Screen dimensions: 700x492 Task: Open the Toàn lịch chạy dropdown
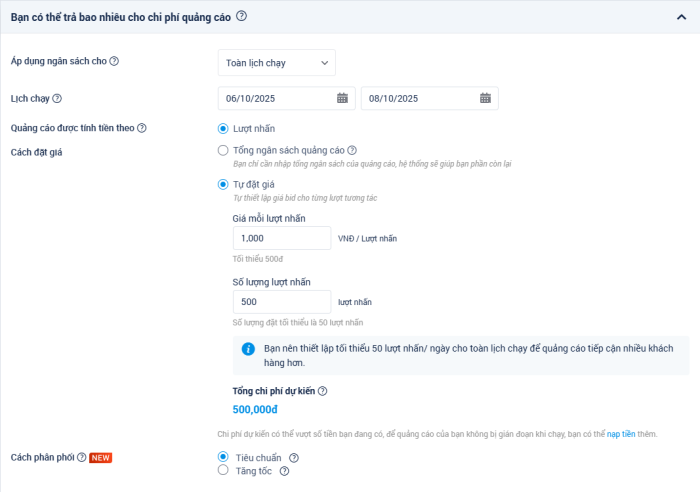point(277,63)
